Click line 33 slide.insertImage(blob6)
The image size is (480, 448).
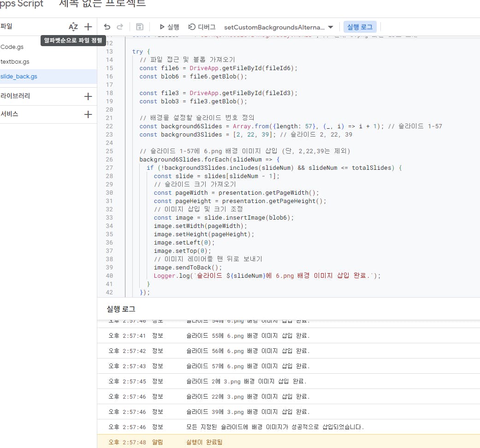click(x=224, y=217)
